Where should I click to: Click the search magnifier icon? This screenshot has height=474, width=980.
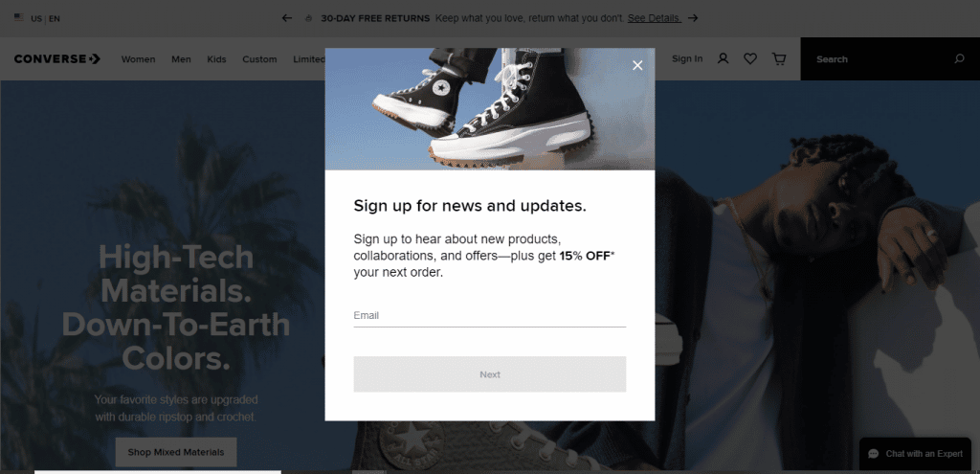click(x=959, y=58)
